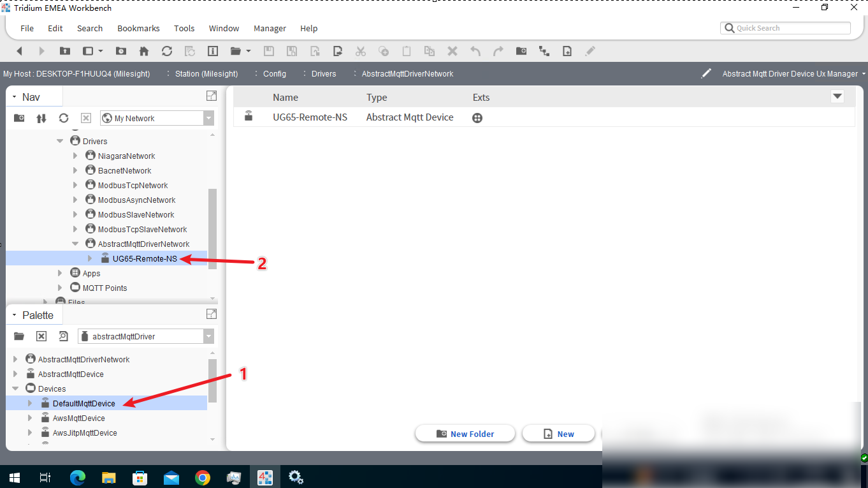Open Google Chrome from taskbar
Screen dimensions: 868x488
click(x=203, y=477)
